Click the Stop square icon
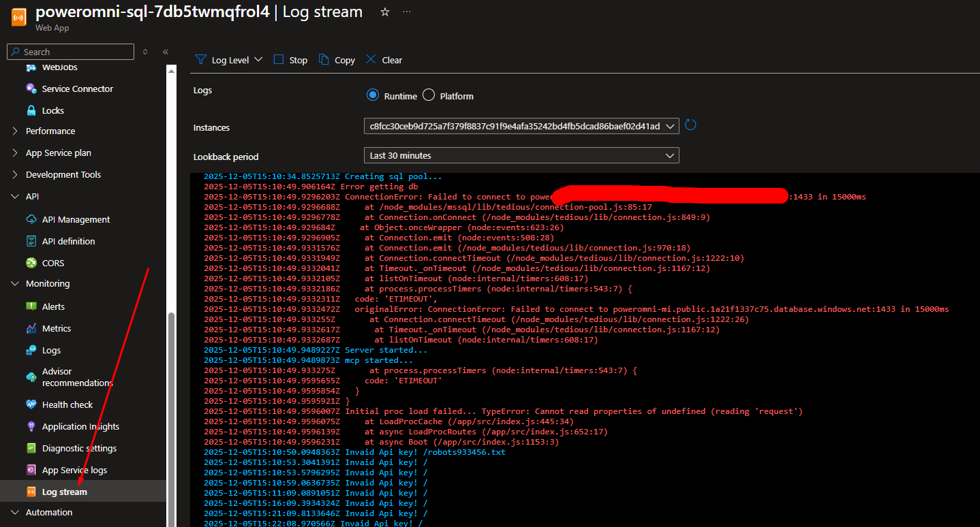This screenshot has height=527, width=980. pos(278,59)
